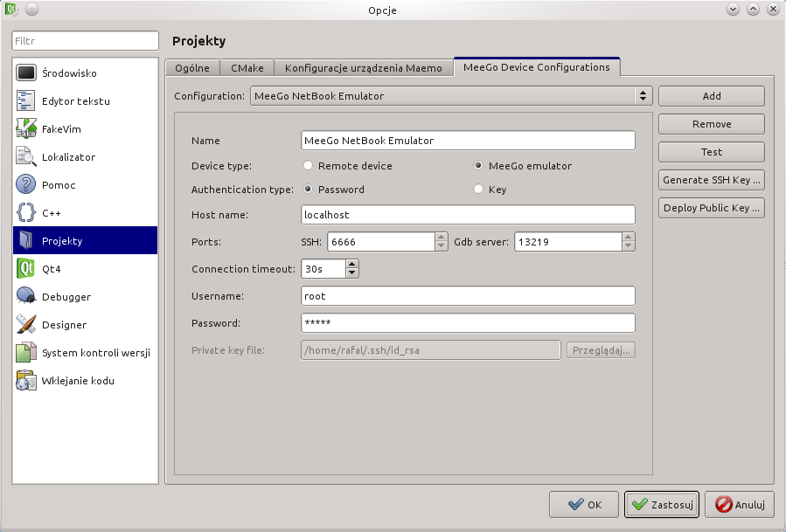Open the Środowisko category icon
This screenshot has width=786, height=532.
click(x=26, y=73)
